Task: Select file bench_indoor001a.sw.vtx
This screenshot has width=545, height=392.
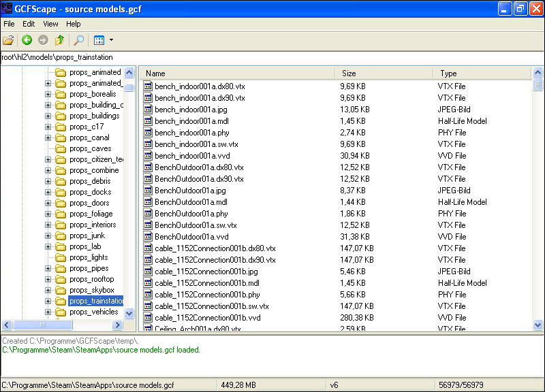Action: pyautogui.click(x=196, y=144)
